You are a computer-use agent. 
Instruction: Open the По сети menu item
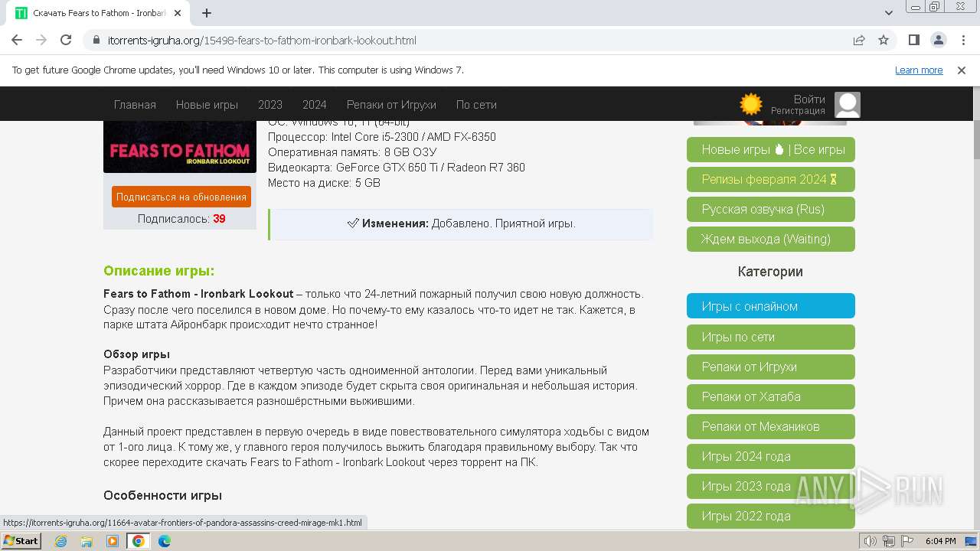(x=476, y=105)
